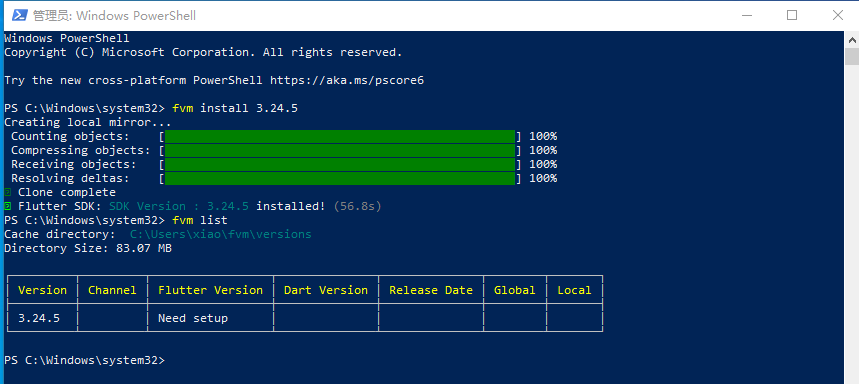Click the 'Channel' column header
This screenshot has width=859, height=384.
coord(112,290)
